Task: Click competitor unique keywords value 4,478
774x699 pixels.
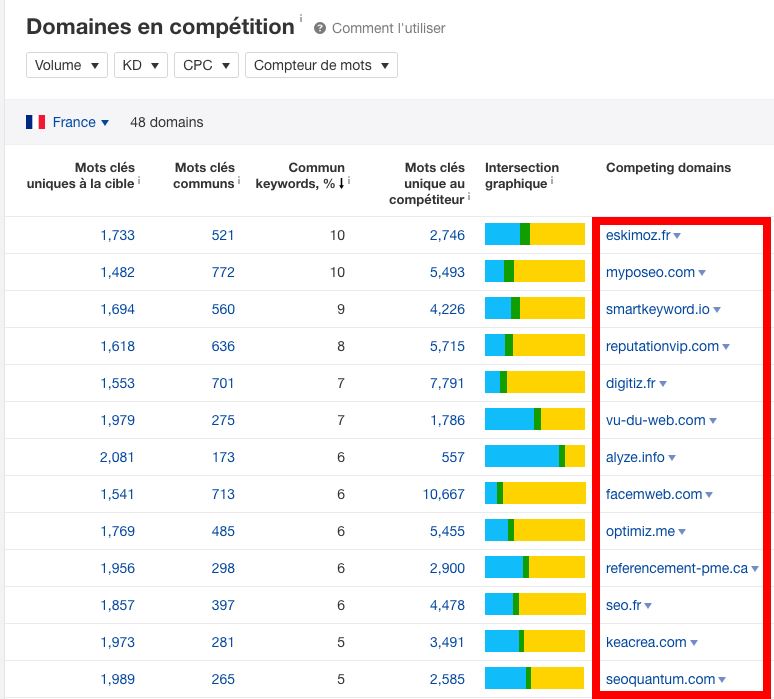Action: 447,605
